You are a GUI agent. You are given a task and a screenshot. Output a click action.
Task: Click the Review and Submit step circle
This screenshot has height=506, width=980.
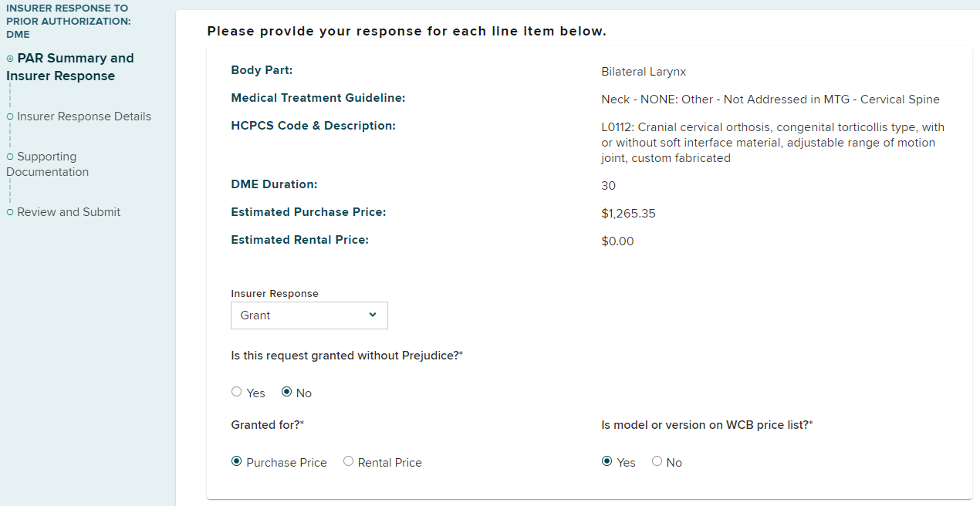(10, 212)
